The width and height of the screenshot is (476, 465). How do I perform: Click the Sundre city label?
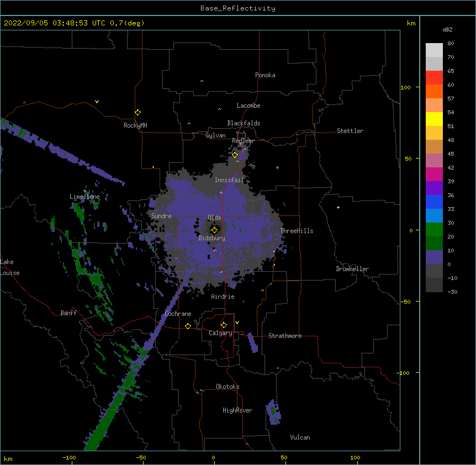coord(161,216)
